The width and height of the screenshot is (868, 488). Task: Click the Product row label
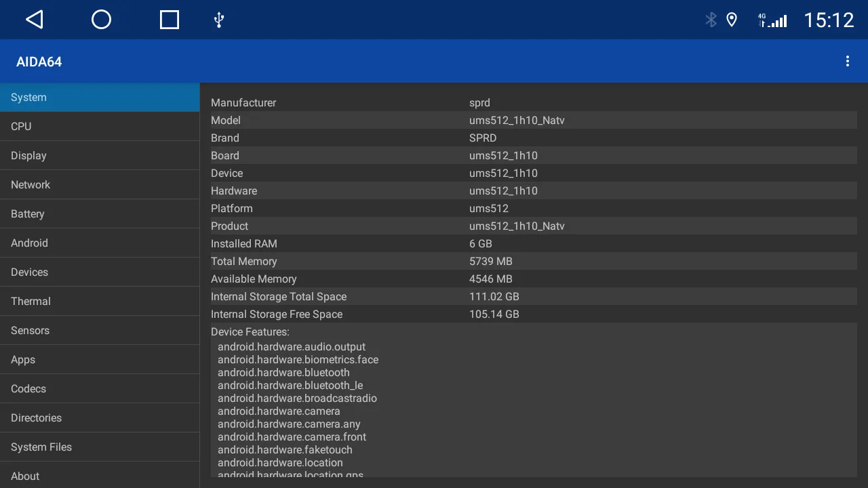click(229, 226)
